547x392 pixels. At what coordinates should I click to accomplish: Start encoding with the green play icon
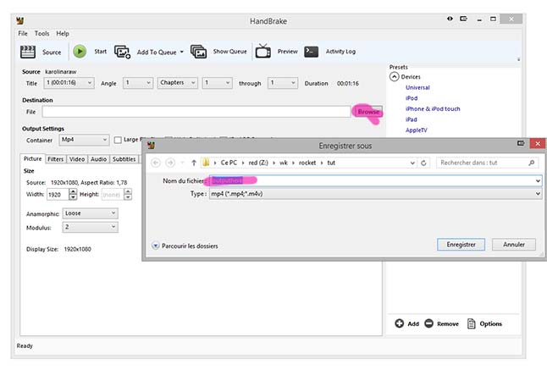pyautogui.click(x=80, y=52)
